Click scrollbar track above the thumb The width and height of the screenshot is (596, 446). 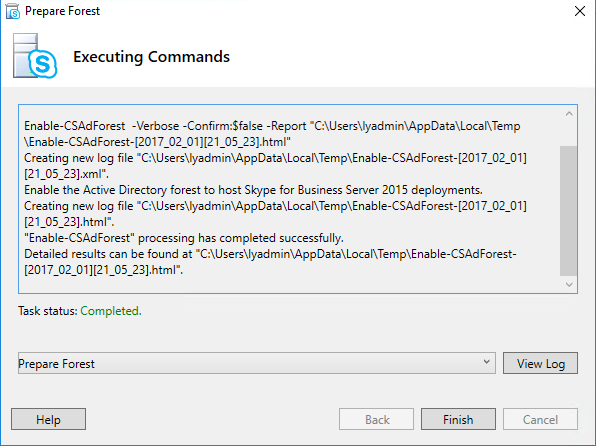click(569, 134)
